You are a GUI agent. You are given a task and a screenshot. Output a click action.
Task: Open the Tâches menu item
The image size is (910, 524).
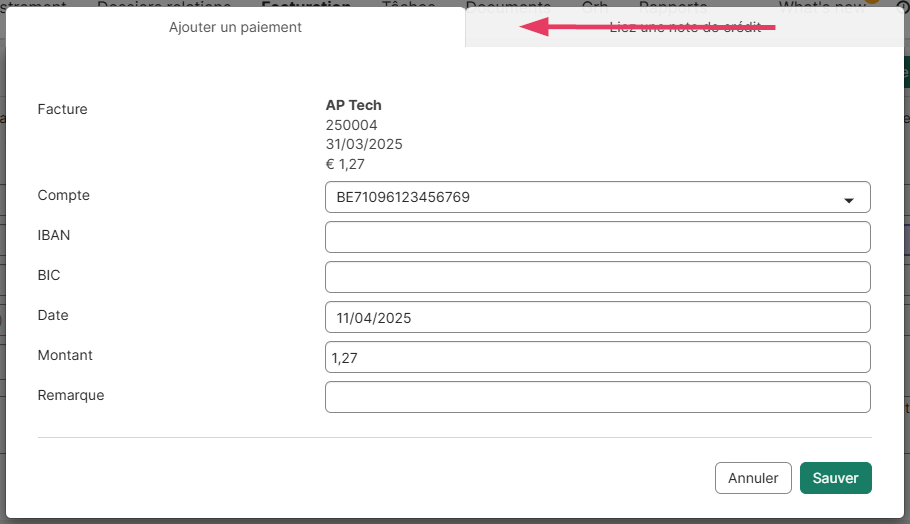408,5
